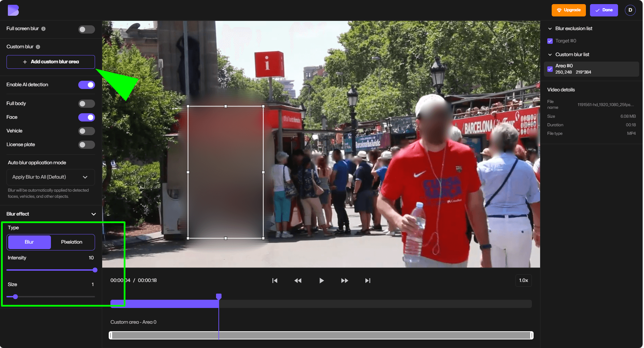The width and height of the screenshot is (644, 348).
Task: Collapse the Blur exclusion list
Action: [550, 28]
